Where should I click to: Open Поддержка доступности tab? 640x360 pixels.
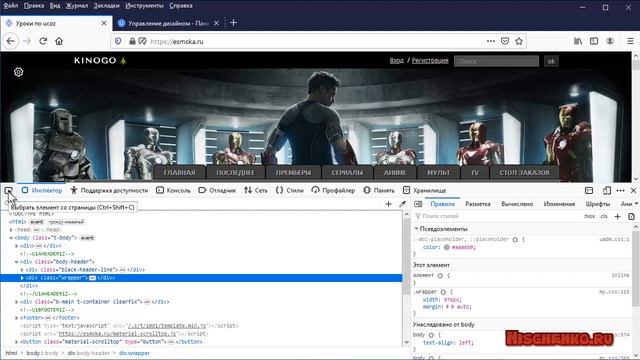pos(109,191)
